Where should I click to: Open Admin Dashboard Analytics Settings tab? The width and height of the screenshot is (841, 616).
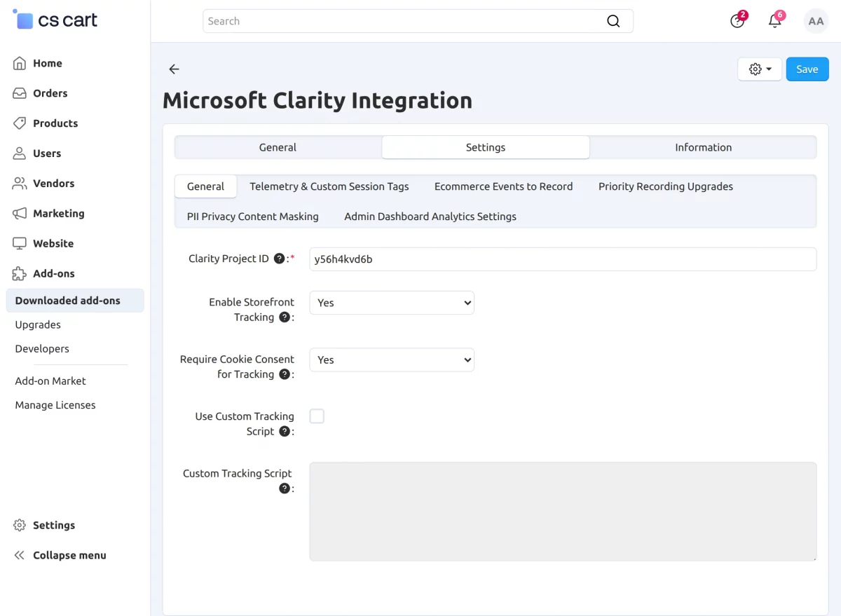point(430,217)
